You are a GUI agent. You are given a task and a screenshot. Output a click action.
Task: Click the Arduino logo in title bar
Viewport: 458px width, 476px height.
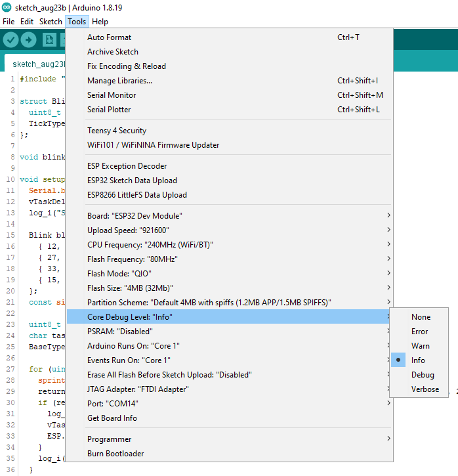tap(7, 7)
